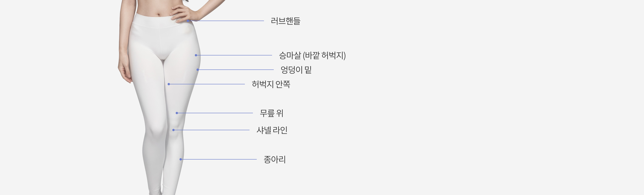
Task: Open the 러브핸들 label
Action: coord(285,21)
